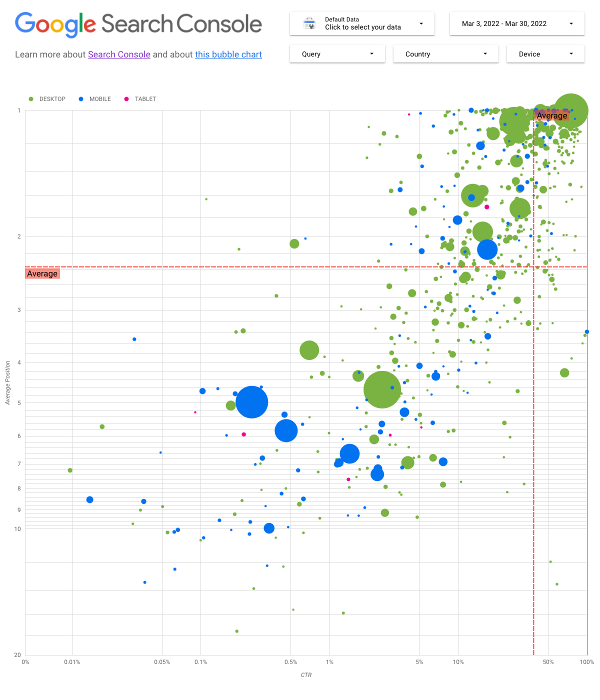Click the "this bubble chart" link

coord(228,54)
